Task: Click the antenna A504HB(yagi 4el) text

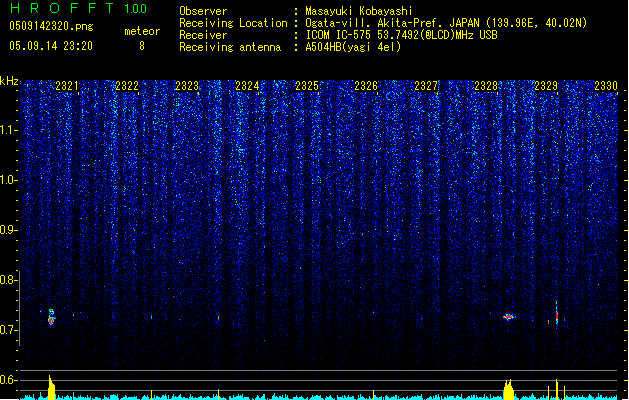Action: point(353,47)
